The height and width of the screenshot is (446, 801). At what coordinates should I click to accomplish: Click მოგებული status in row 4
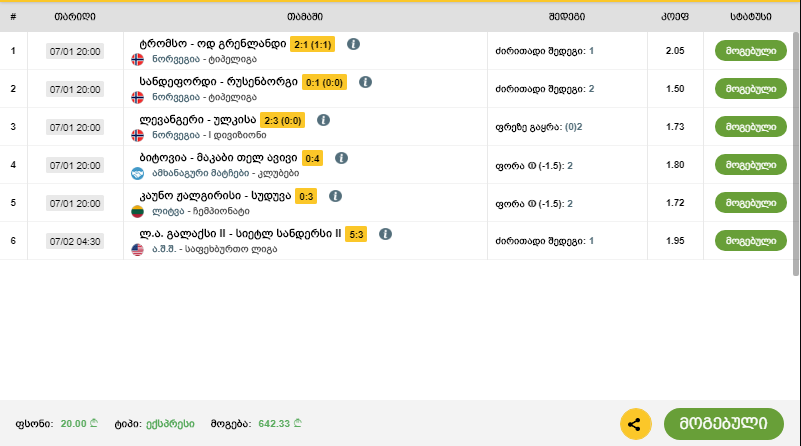[x=750, y=165]
